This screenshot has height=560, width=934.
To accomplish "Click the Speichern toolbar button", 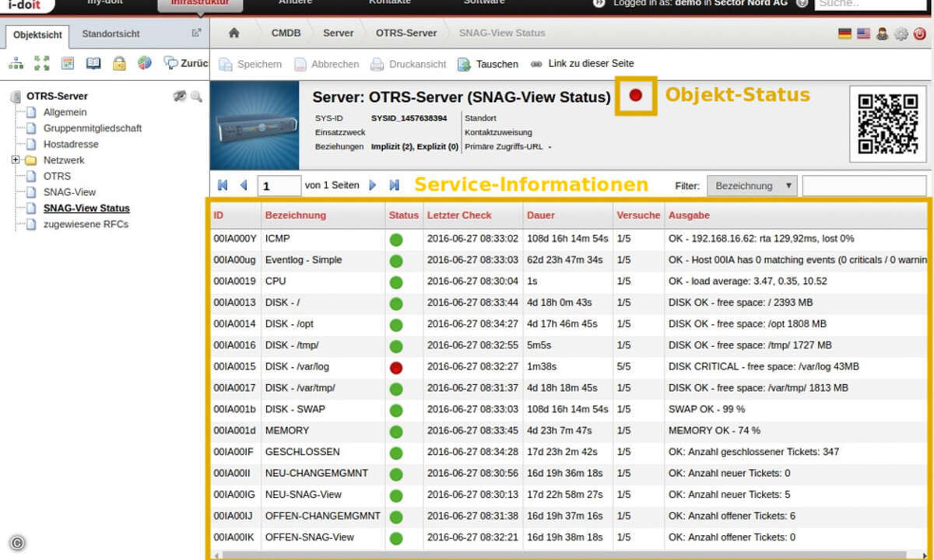I will click(x=250, y=64).
